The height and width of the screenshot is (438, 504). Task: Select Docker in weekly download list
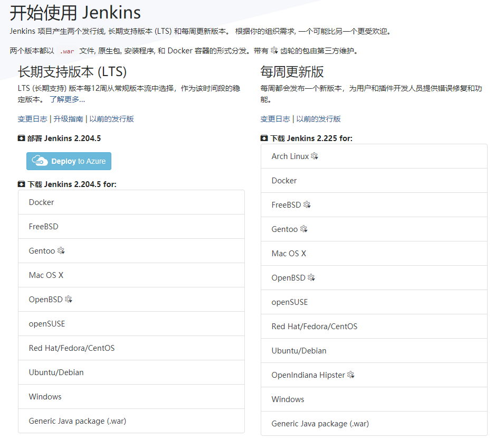374,181
